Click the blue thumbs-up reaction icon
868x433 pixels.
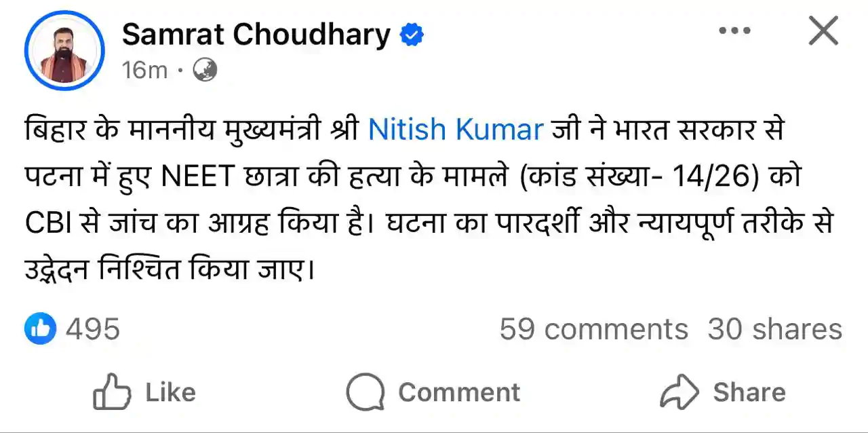coord(40,329)
